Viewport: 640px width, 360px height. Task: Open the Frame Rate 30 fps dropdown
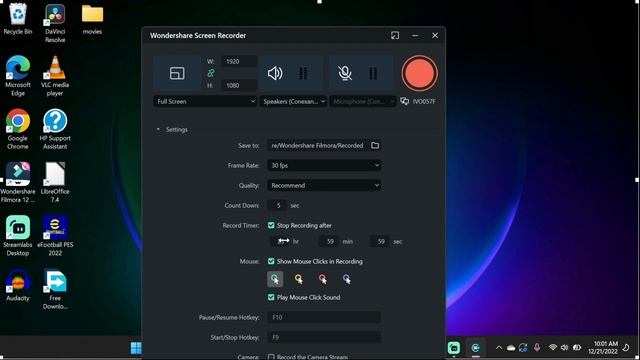324,165
